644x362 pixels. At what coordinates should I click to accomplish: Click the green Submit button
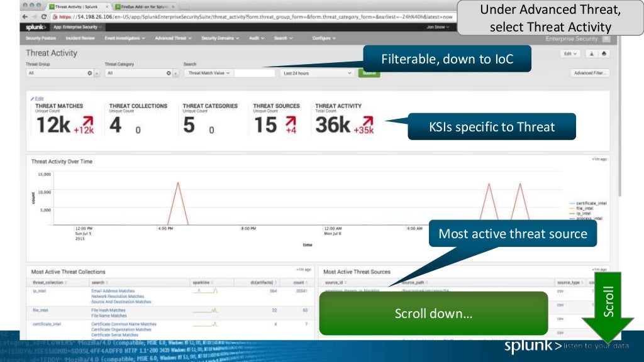click(x=369, y=74)
